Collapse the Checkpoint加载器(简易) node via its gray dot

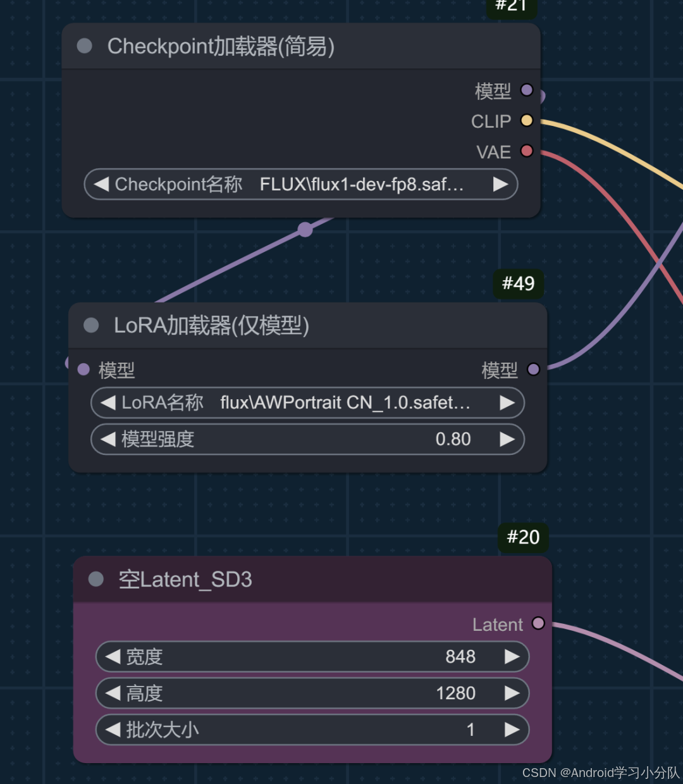(x=84, y=46)
